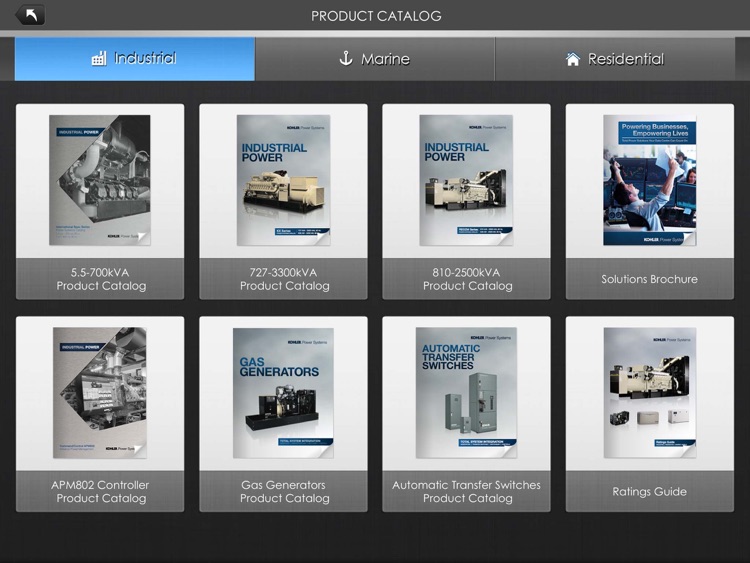
Task: Switch to the Residential tab
Action: point(615,59)
